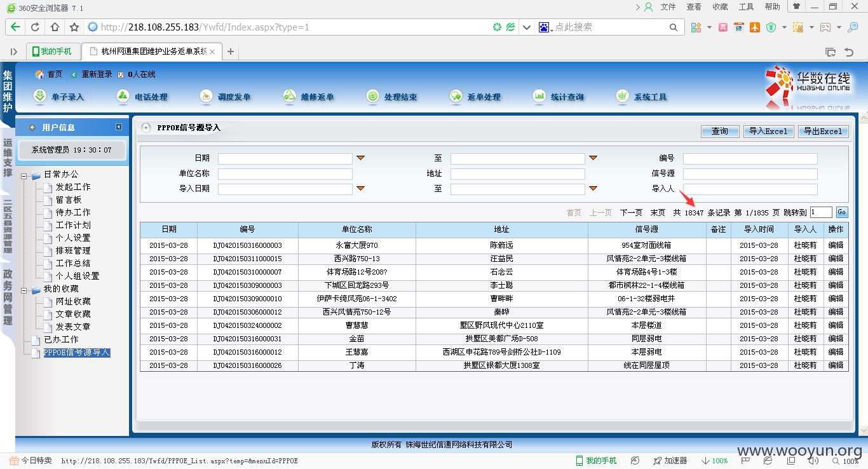Collapse the 我的收藏 tree node
The width and height of the screenshot is (868, 469).
[24, 290]
